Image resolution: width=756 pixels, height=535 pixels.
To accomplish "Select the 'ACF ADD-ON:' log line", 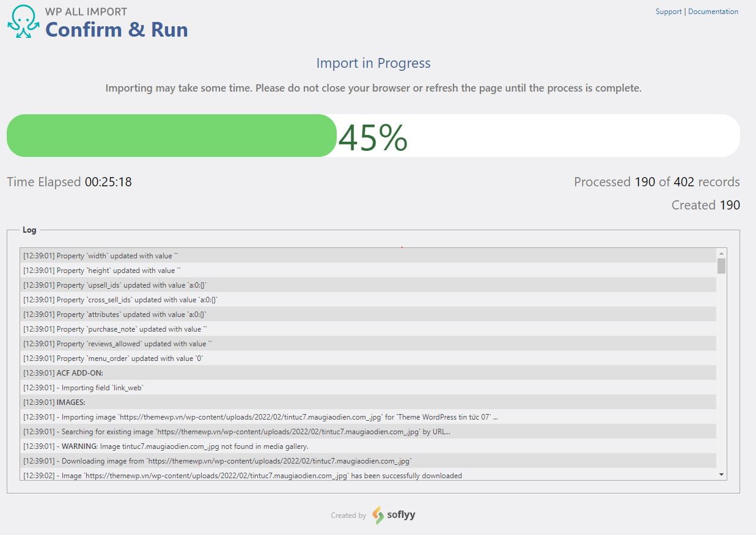I will pos(368,373).
